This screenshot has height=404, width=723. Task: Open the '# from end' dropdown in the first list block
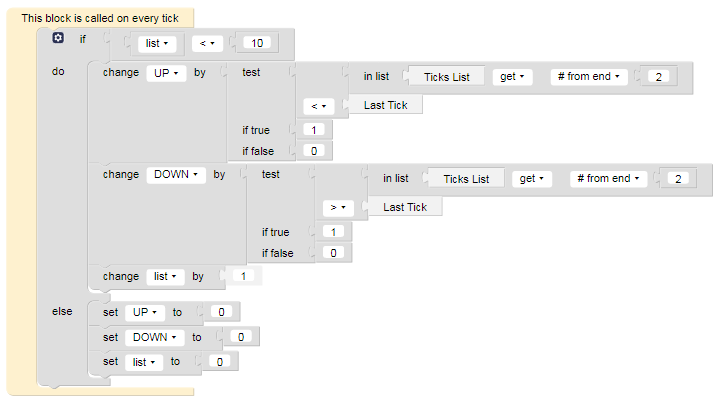coord(589,77)
